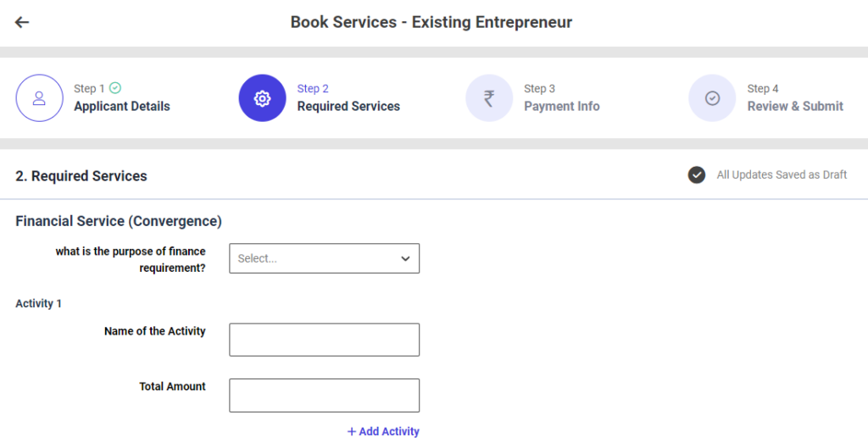Go to the Applicant Details step
This screenshot has width=868, height=448.
point(121,107)
